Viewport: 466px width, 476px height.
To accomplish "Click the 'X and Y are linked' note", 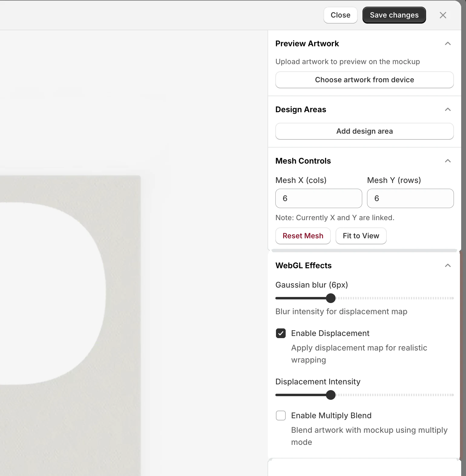I will click(x=335, y=218).
